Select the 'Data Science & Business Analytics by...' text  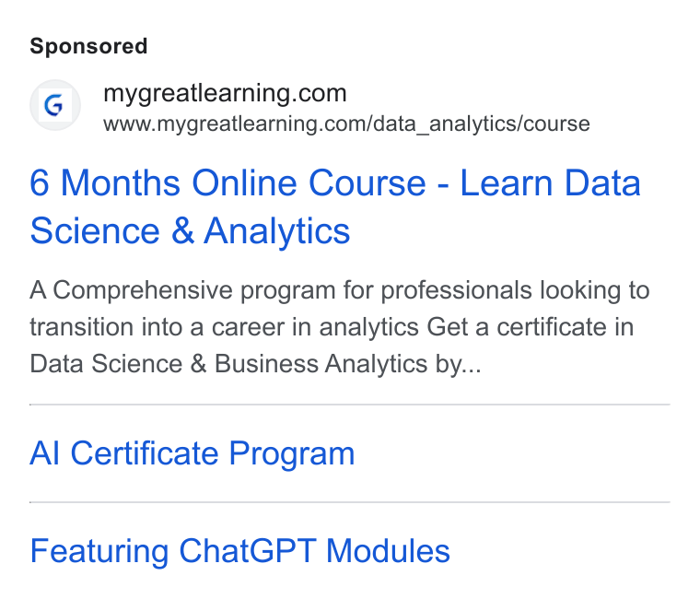click(255, 364)
